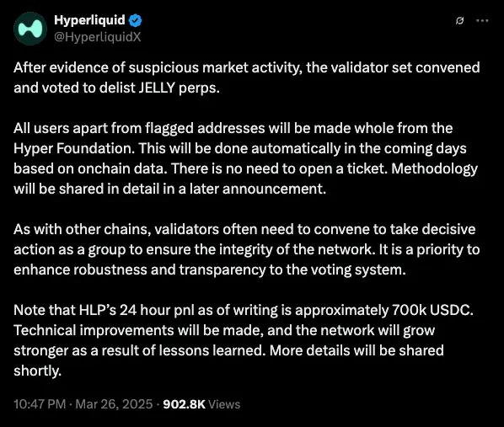
Task: Click the Hyperliquid display name
Action: tap(89, 20)
